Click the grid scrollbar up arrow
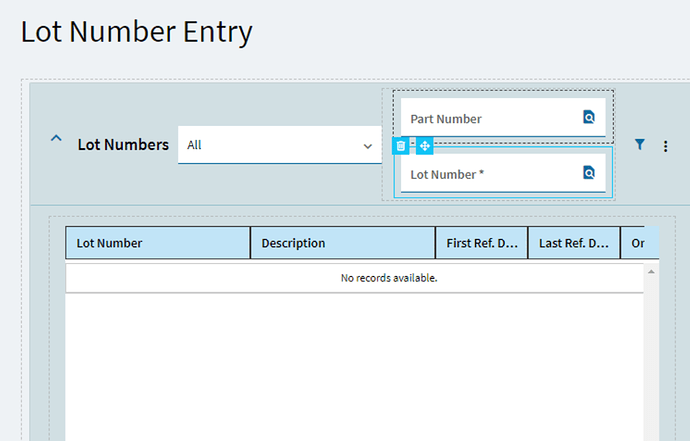Viewport: 690px width, 441px height. pos(651,272)
